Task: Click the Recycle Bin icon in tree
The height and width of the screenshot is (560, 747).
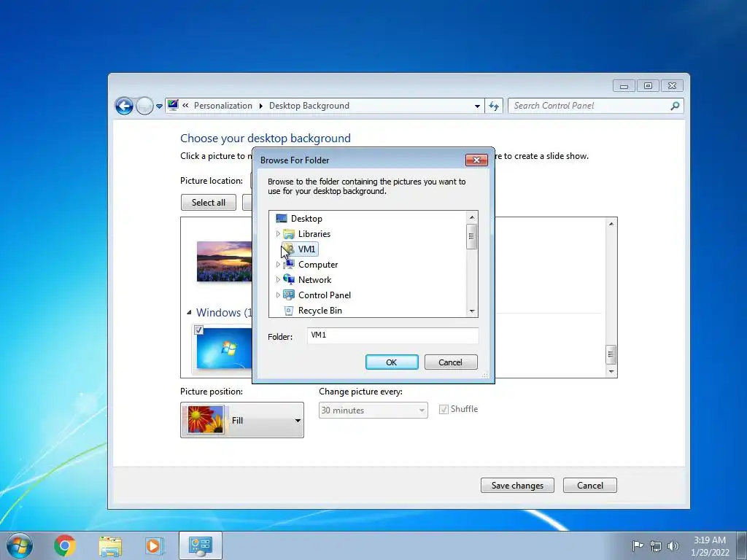Action: (289, 311)
